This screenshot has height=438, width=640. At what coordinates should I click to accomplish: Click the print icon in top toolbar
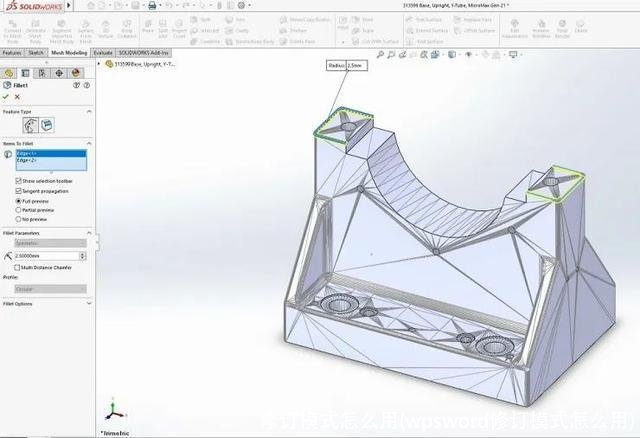(151, 5)
